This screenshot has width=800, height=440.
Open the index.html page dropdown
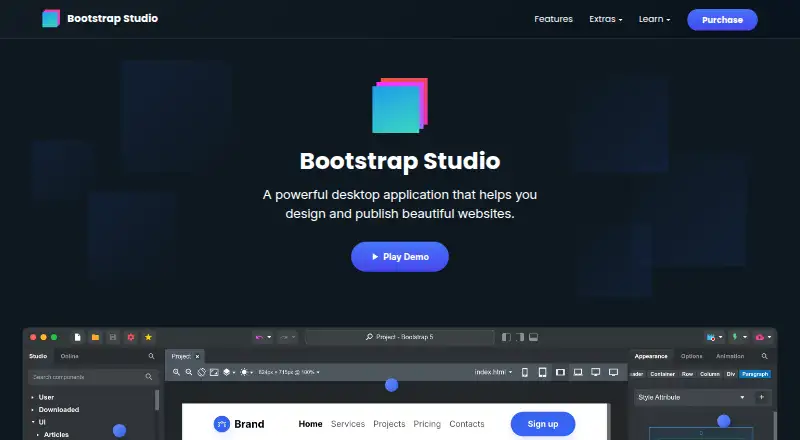[x=493, y=372]
